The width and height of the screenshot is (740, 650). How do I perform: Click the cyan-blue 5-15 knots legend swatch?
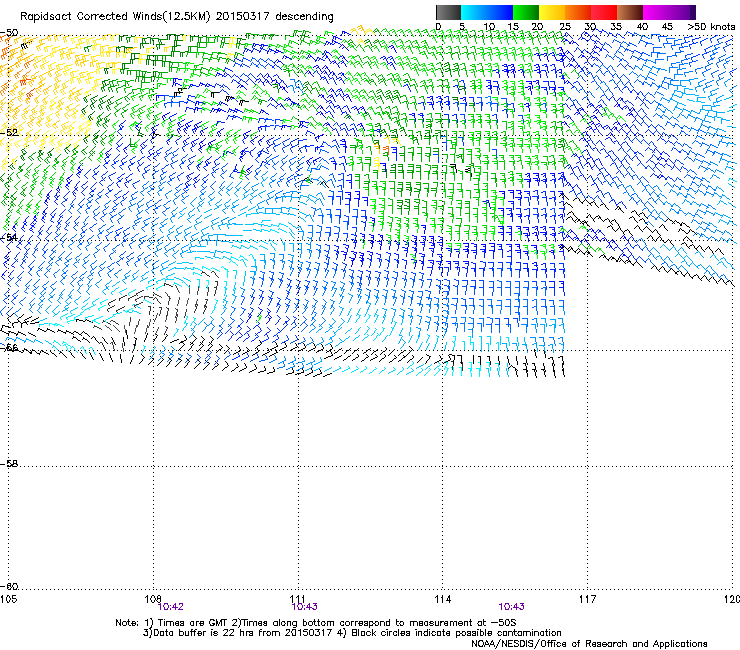(x=487, y=12)
